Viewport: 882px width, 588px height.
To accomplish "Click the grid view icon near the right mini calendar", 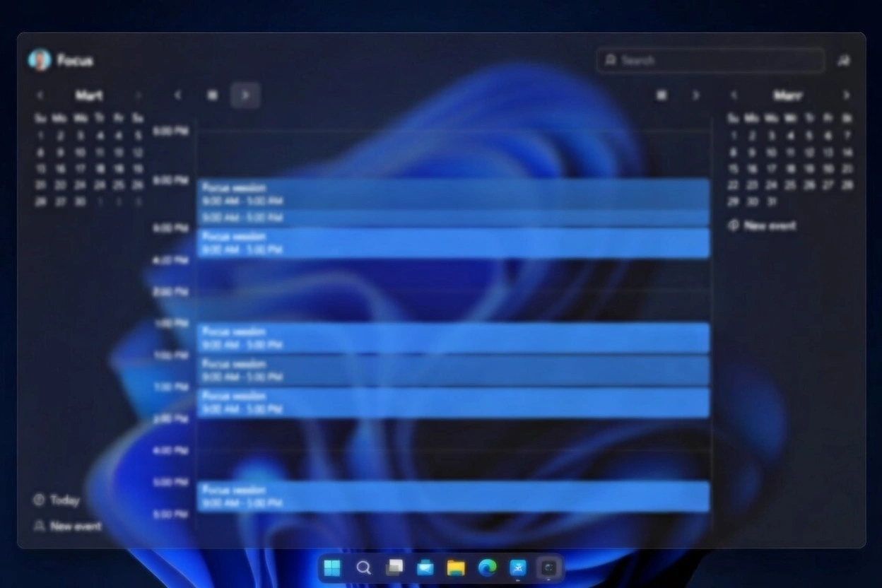I will [661, 94].
